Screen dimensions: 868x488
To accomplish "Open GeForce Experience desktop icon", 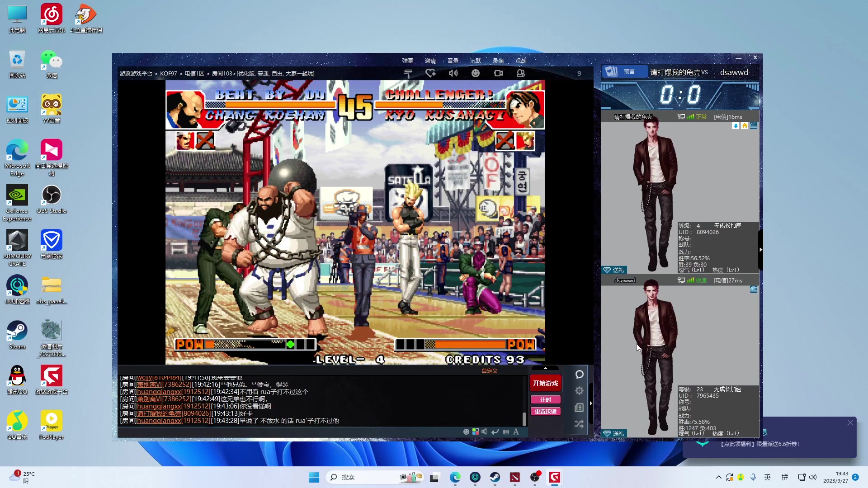I will pos(17,203).
